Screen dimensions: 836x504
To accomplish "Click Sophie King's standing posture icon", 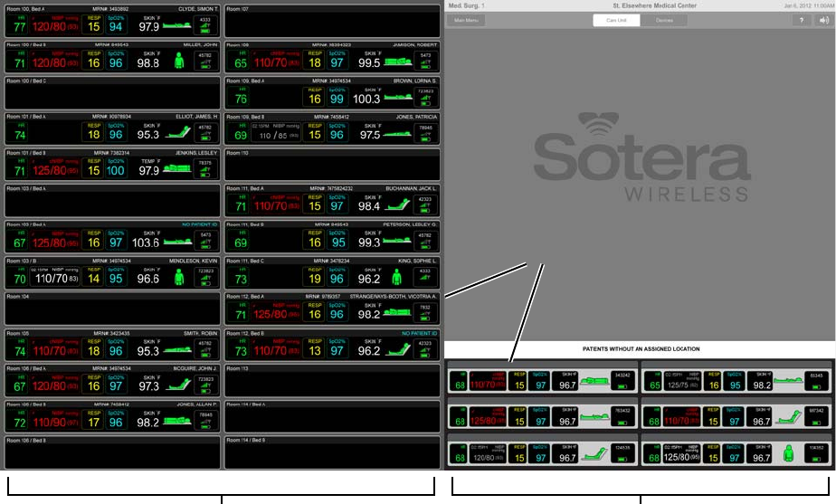I will [396, 276].
